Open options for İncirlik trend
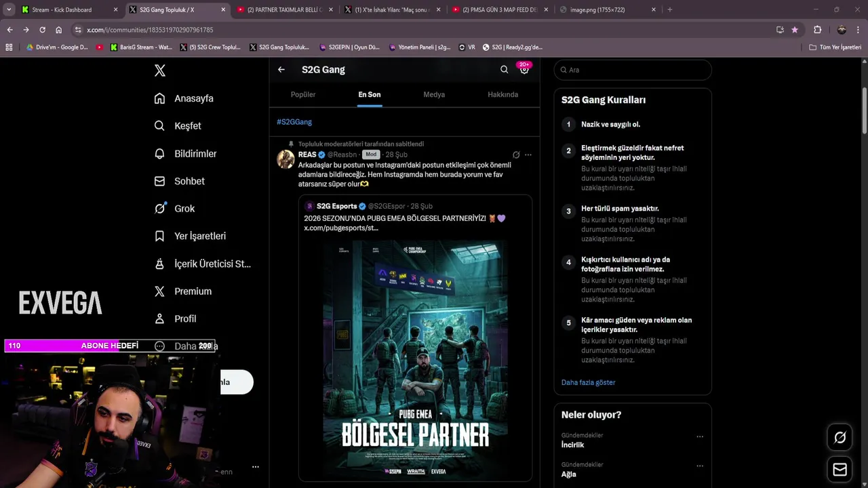Image resolution: width=868 pixels, height=488 pixels. [700, 436]
